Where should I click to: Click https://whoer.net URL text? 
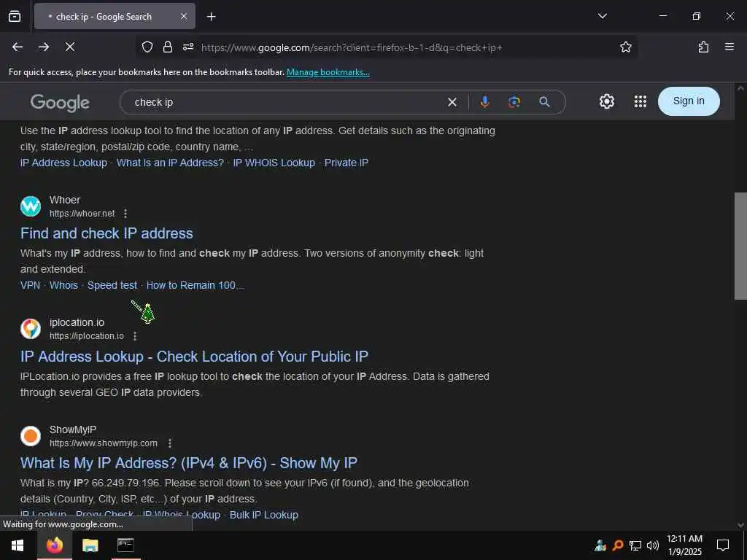pos(82,214)
